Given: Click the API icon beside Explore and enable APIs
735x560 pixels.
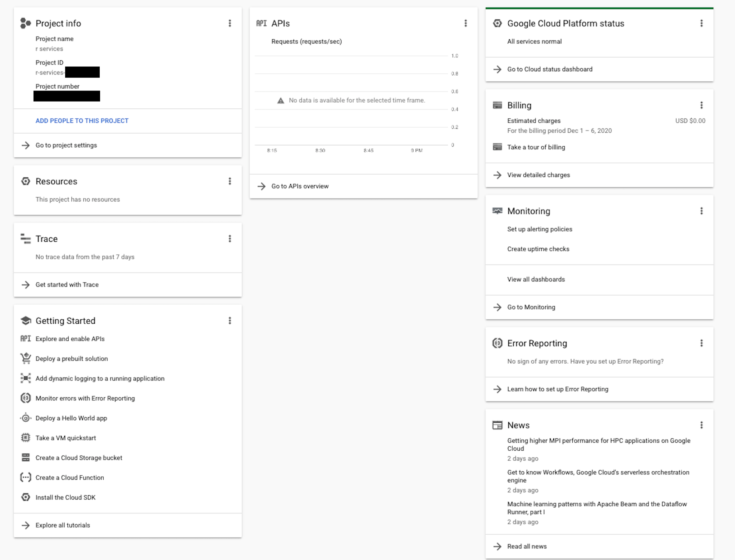Looking at the screenshot, I should tap(25, 339).
